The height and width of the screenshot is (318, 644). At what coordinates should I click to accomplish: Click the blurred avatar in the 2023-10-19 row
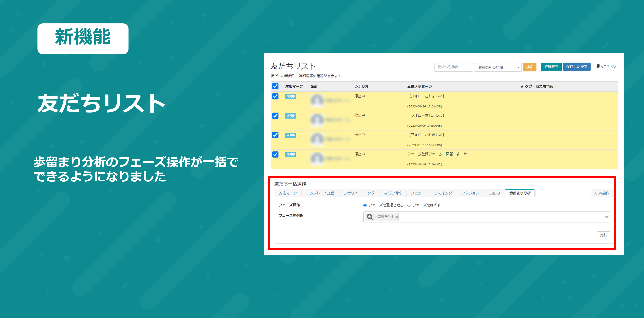coord(317,158)
